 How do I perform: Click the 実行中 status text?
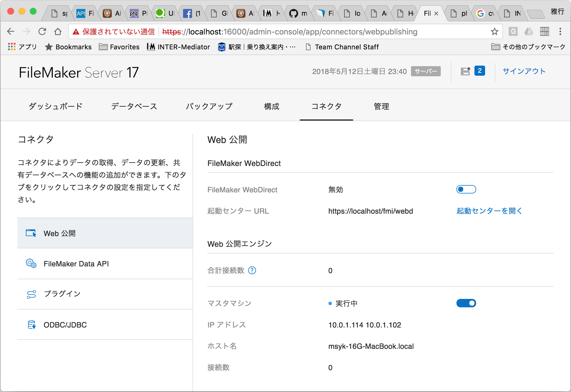pyautogui.click(x=346, y=303)
